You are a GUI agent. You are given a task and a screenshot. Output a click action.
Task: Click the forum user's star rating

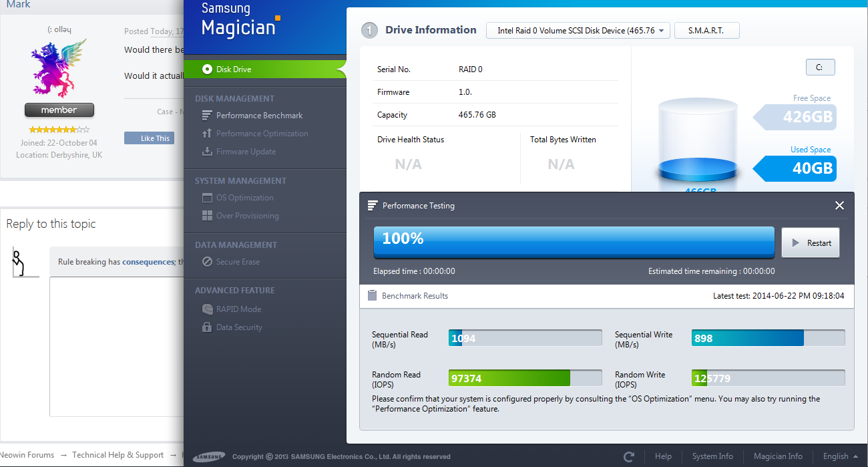(x=59, y=130)
